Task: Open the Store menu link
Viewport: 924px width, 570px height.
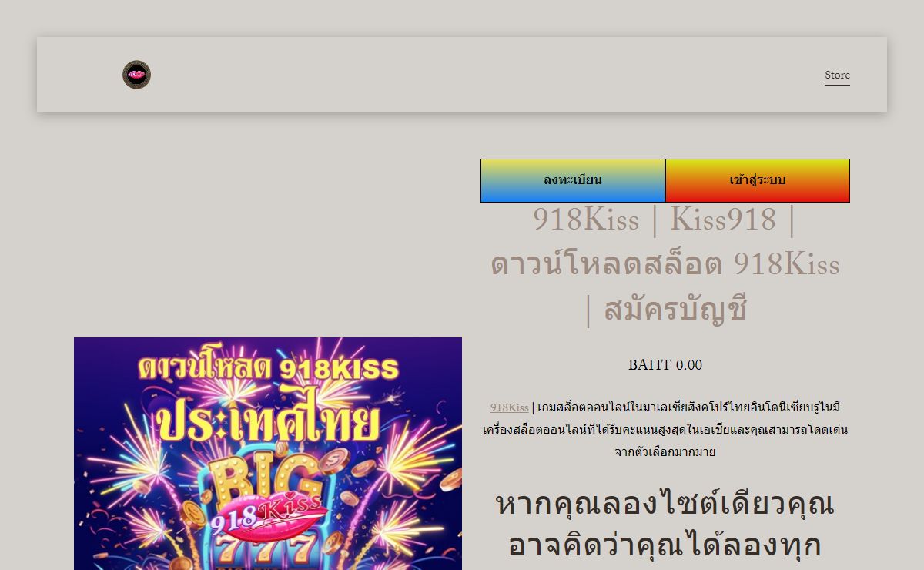Action: pyautogui.click(x=837, y=75)
